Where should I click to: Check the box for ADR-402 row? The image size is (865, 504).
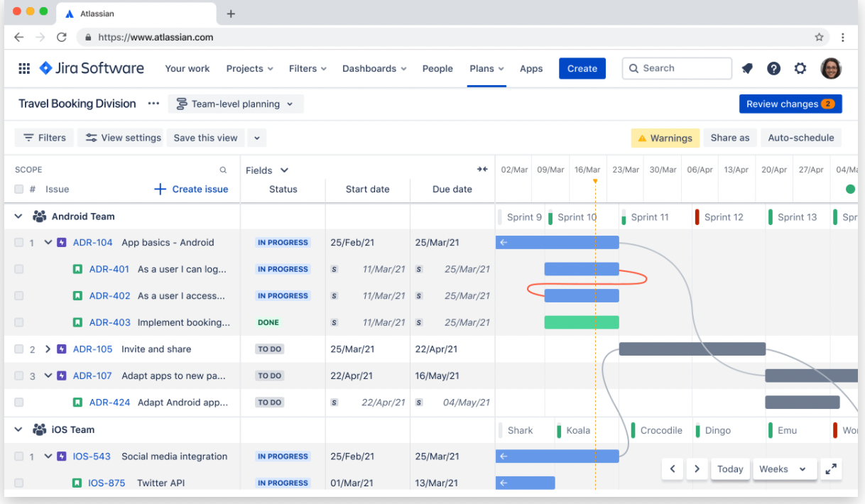point(19,296)
